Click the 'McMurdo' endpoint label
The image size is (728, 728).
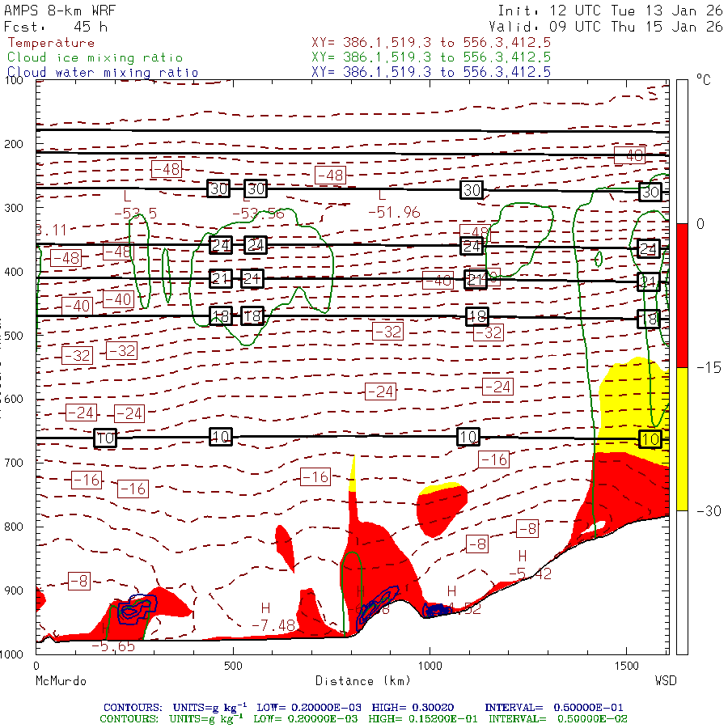[x=61, y=681]
